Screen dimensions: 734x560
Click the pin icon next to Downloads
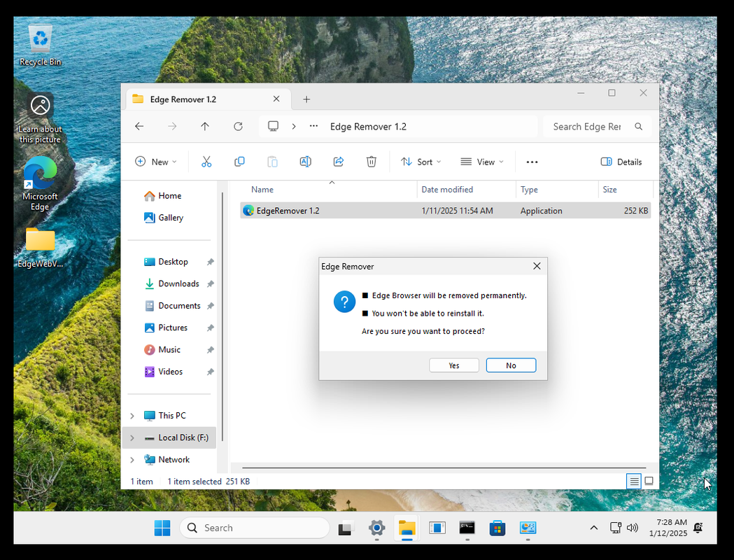click(210, 284)
